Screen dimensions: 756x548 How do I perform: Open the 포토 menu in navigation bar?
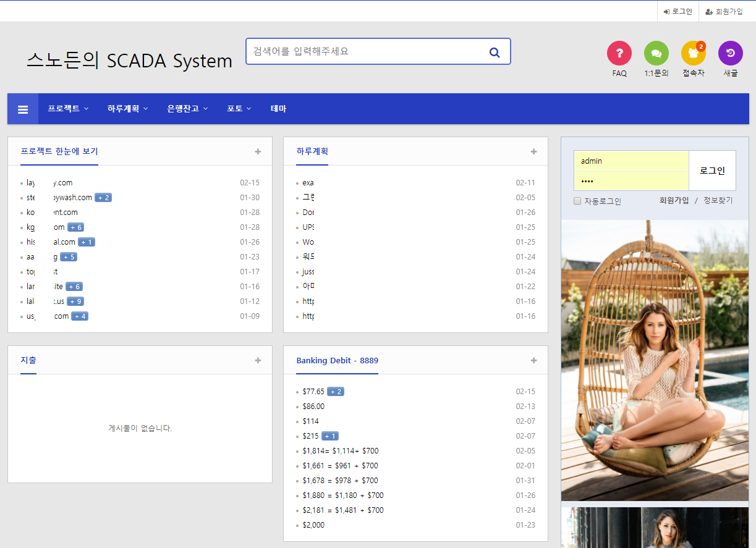[239, 109]
